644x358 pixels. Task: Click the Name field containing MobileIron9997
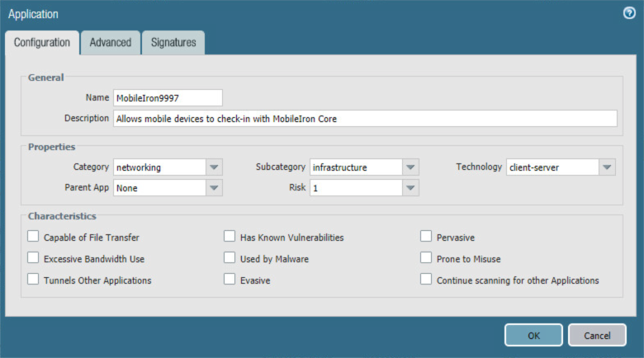168,98
